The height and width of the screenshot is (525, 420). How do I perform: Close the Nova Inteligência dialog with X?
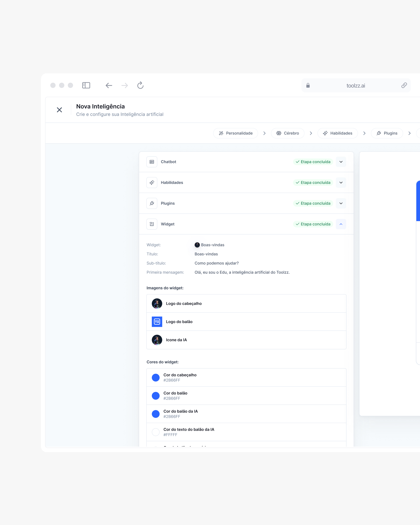click(x=59, y=110)
